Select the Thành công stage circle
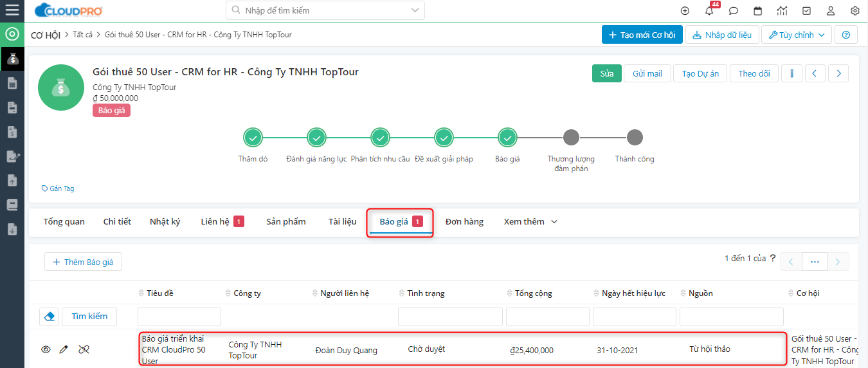The image size is (868, 368). [x=635, y=137]
